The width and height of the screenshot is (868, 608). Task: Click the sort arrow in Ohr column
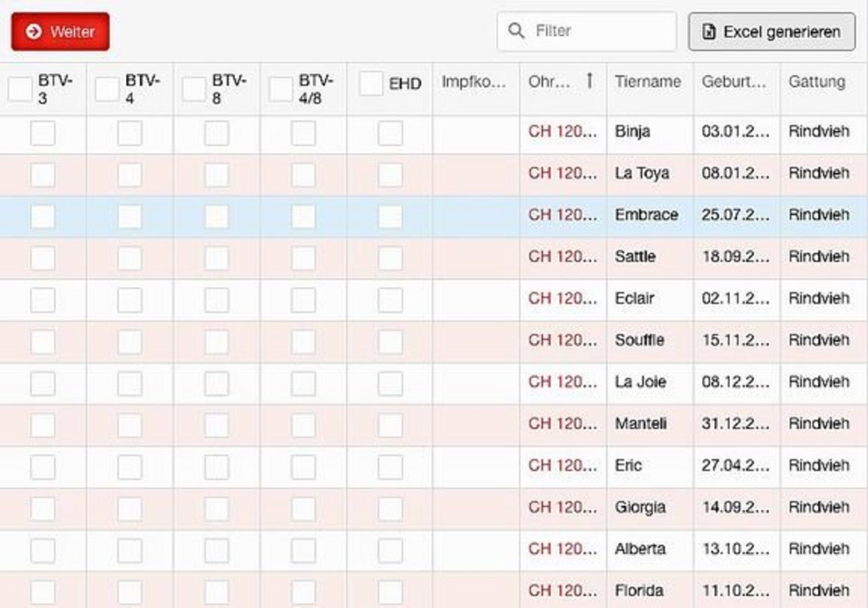coord(590,81)
